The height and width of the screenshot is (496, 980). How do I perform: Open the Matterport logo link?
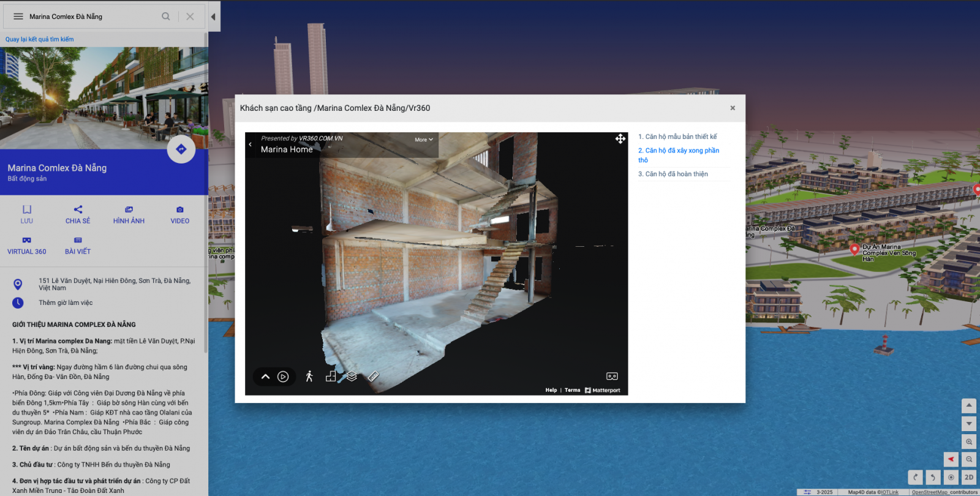pos(603,390)
